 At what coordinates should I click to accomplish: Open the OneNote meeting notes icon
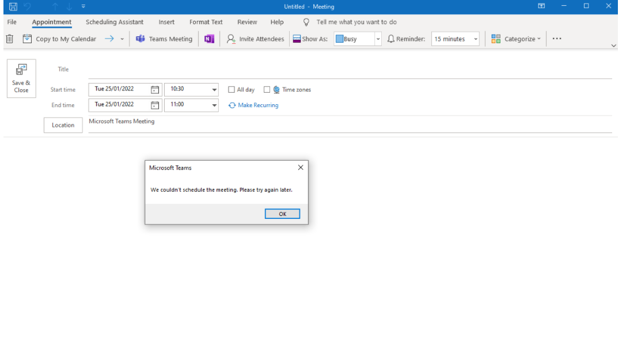point(209,39)
